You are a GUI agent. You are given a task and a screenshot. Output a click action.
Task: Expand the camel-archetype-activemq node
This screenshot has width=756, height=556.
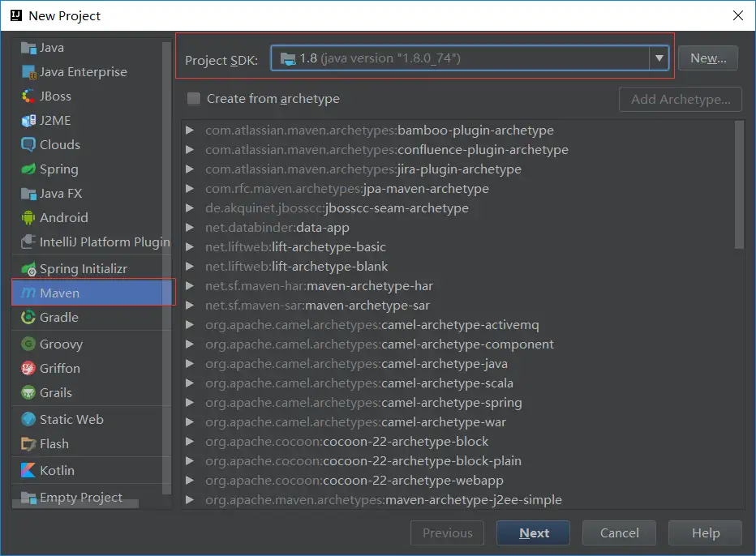(x=190, y=325)
